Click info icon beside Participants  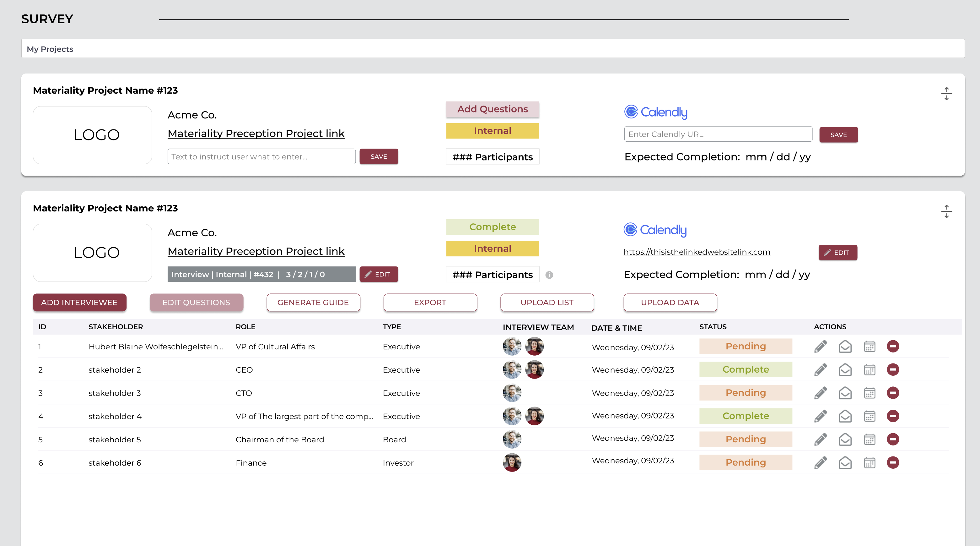point(549,275)
